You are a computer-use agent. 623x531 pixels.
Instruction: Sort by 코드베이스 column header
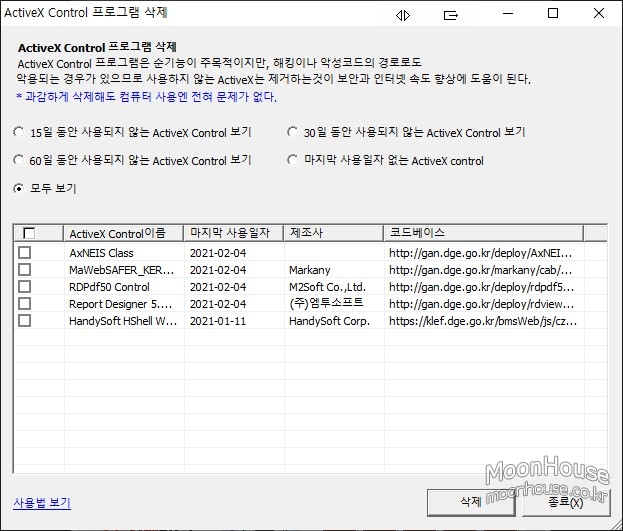pyautogui.click(x=484, y=233)
